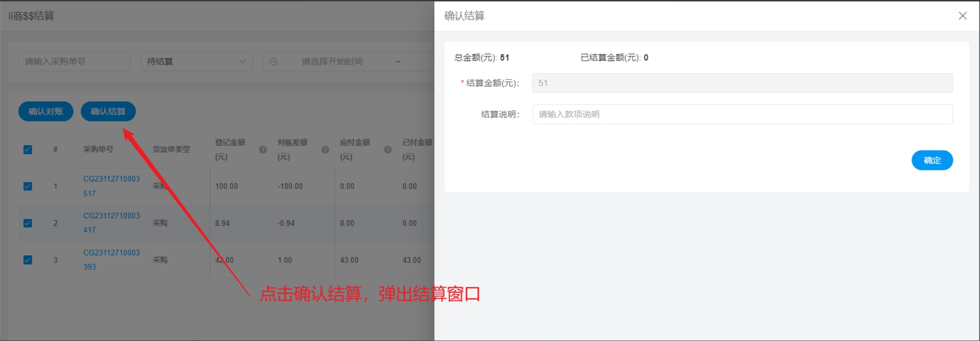Click the help icon beside 登记金额
Viewport: 980px width, 341px height.
coord(263,150)
